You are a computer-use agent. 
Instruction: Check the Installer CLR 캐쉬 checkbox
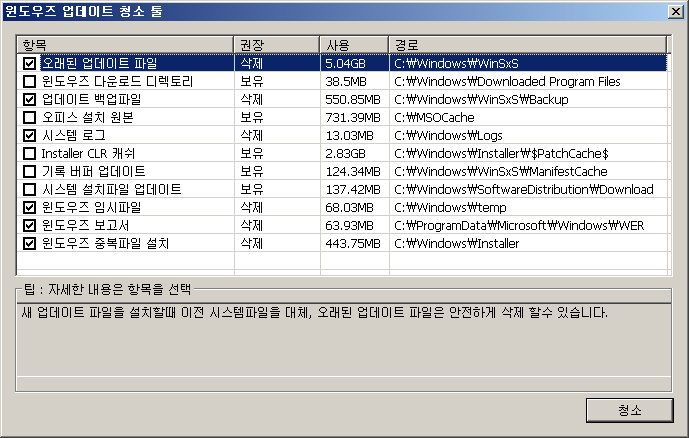29,153
